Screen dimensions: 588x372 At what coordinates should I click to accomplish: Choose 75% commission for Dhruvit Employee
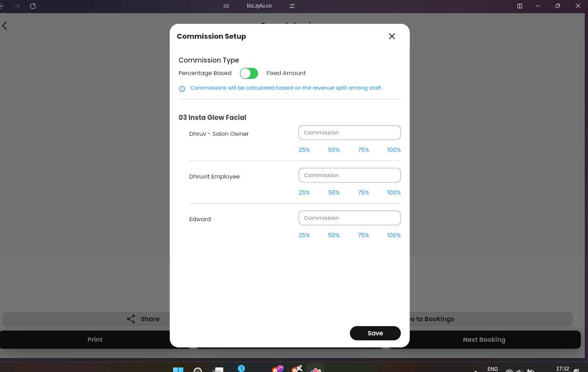(x=363, y=193)
